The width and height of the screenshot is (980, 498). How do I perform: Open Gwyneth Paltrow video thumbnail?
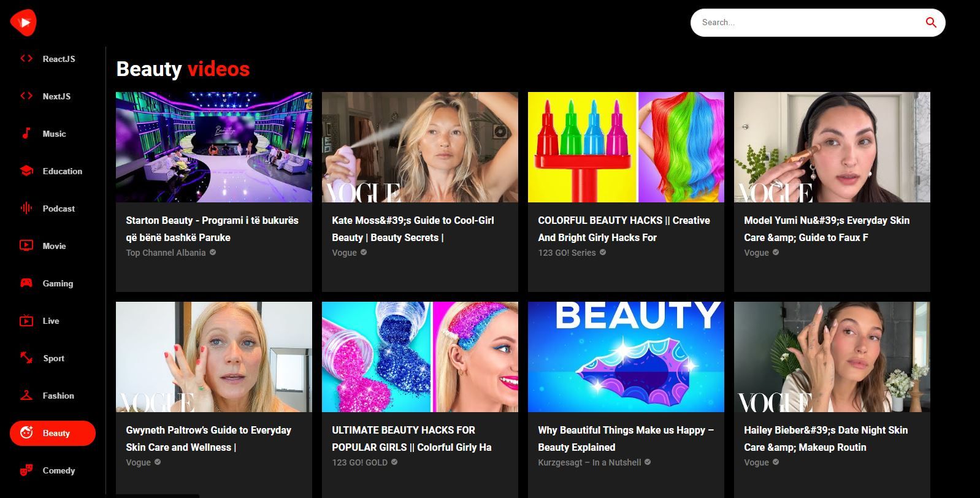[x=214, y=357]
